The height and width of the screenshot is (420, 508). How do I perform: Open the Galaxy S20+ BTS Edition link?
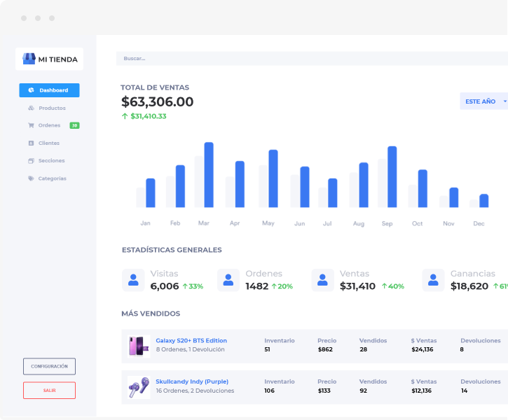[x=191, y=340]
